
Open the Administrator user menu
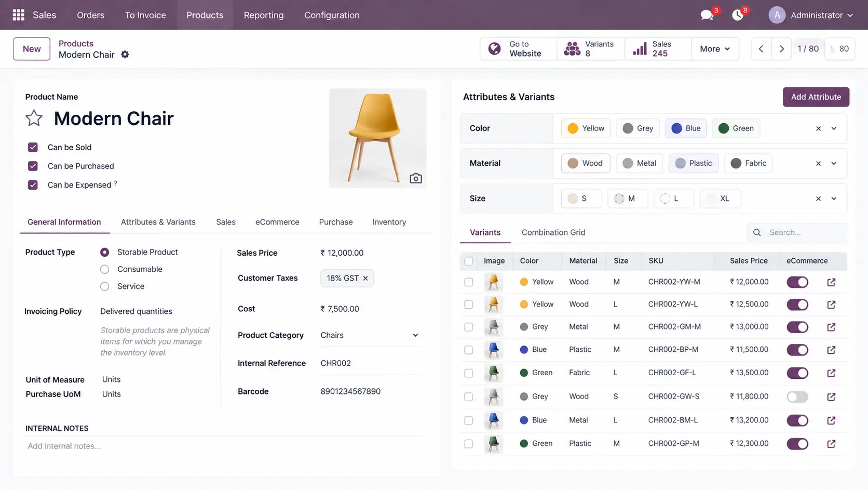pos(811,15)
